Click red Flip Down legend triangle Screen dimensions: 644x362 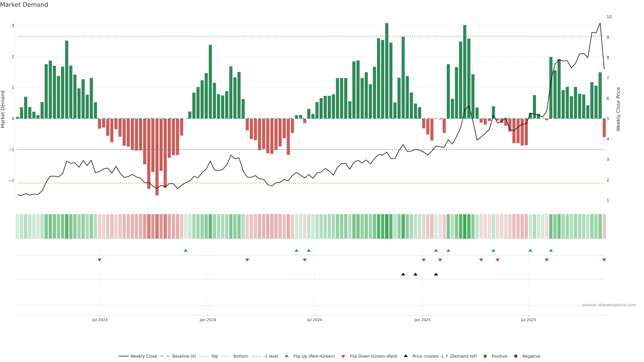tap(343, 356)
